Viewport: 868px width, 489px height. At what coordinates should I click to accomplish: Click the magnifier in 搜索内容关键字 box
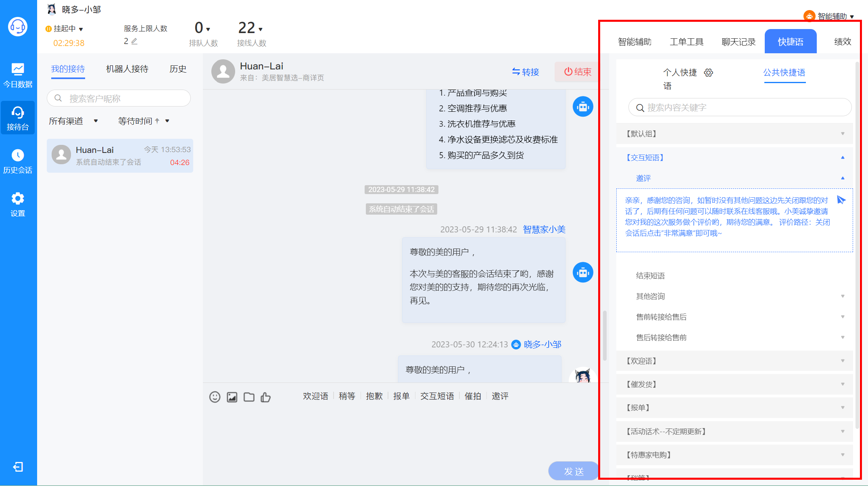tap(640, 108)
